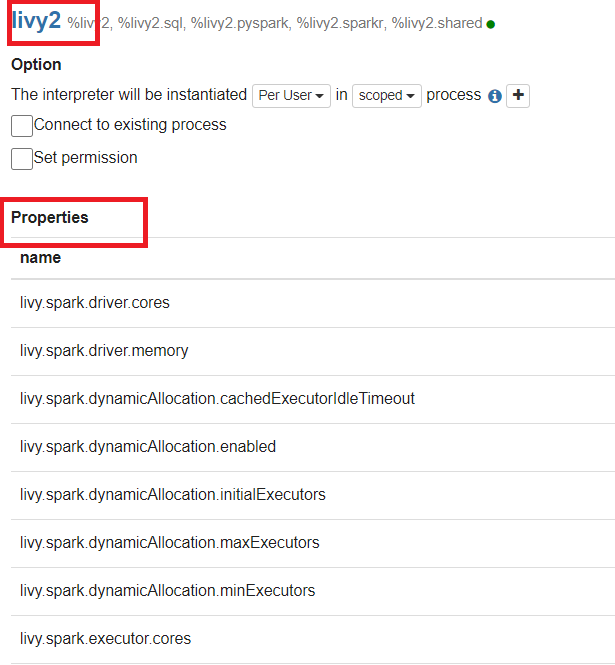Select the cachedExecutorIdleTimeout property row
The height and width of the screenshot is (665, 615).
[x=217, y=399]
